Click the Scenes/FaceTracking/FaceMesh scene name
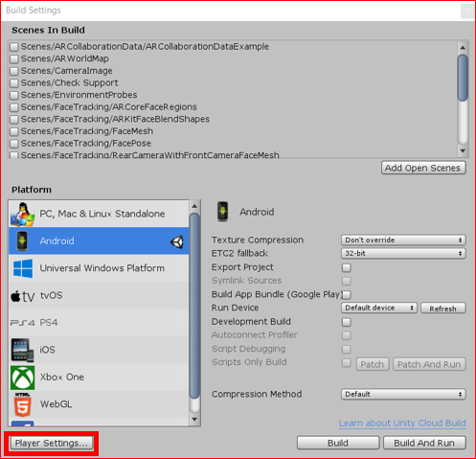 point(87,131)
